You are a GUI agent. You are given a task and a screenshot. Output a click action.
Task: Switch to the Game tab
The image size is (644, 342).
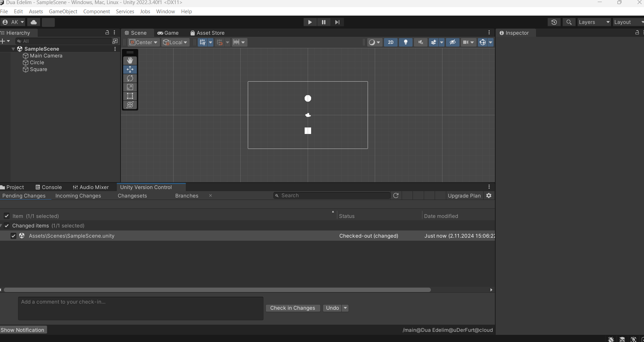(x=168, y=33)
